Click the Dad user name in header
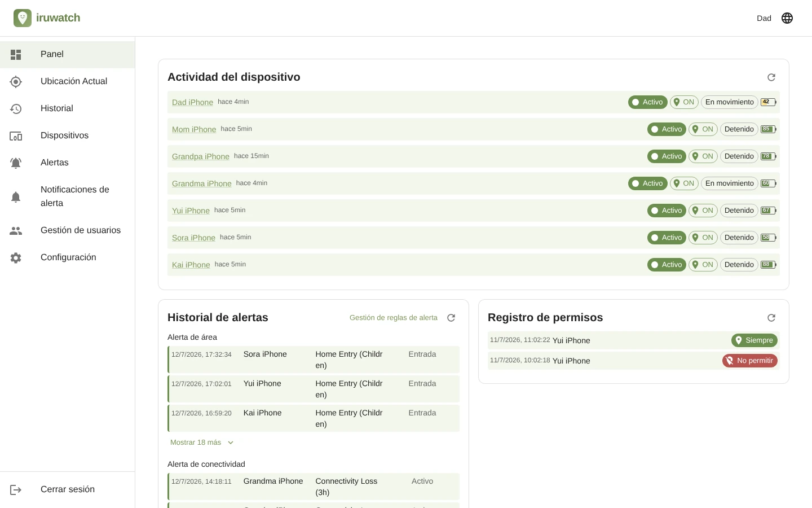 pyautogui.click(x=764, y=18)
